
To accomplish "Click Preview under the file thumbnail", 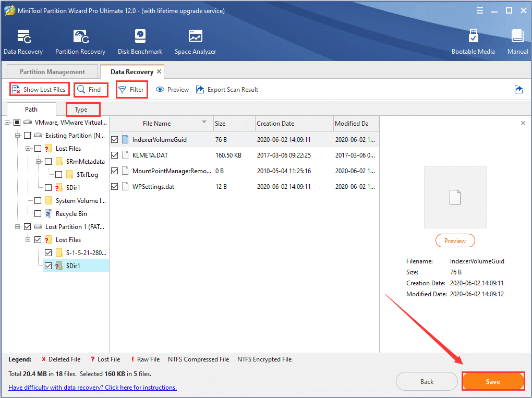I will 455,240.
